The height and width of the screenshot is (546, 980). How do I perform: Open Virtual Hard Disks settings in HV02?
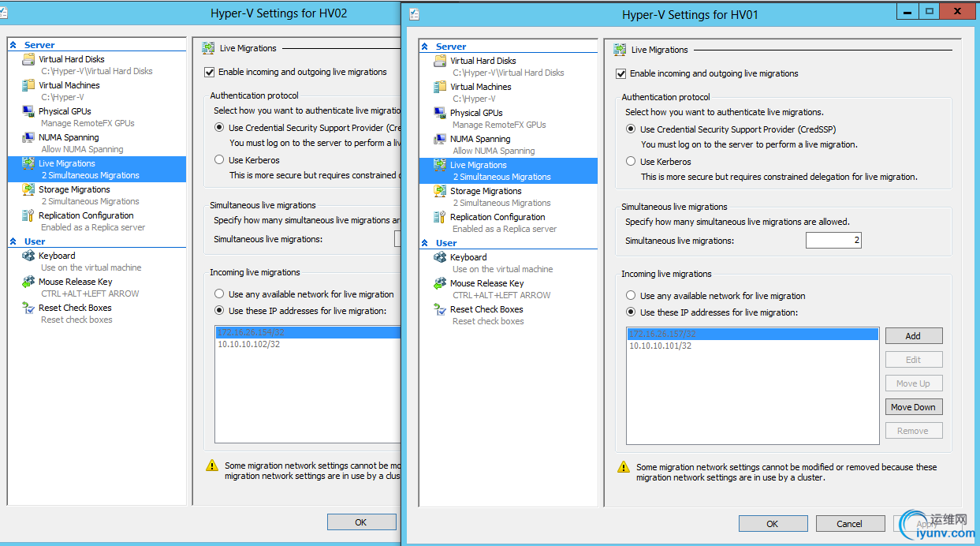pyautogui.click(x=97, y=65)
